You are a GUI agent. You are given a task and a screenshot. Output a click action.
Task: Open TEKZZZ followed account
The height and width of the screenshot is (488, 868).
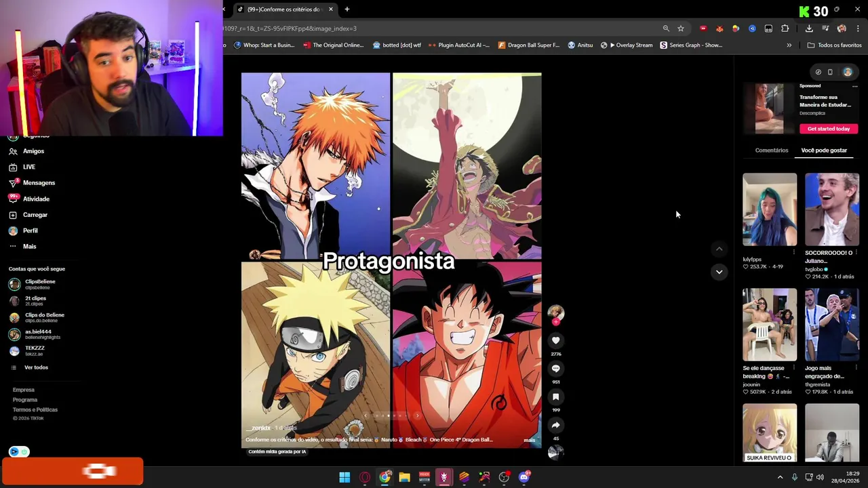click(34, 350)
